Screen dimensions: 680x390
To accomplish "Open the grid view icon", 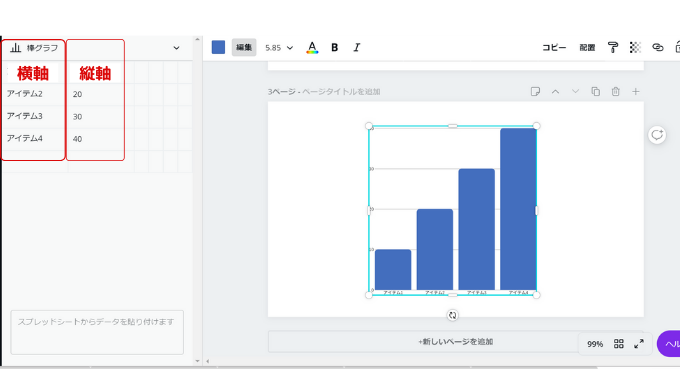I will [x=619, y=344].
